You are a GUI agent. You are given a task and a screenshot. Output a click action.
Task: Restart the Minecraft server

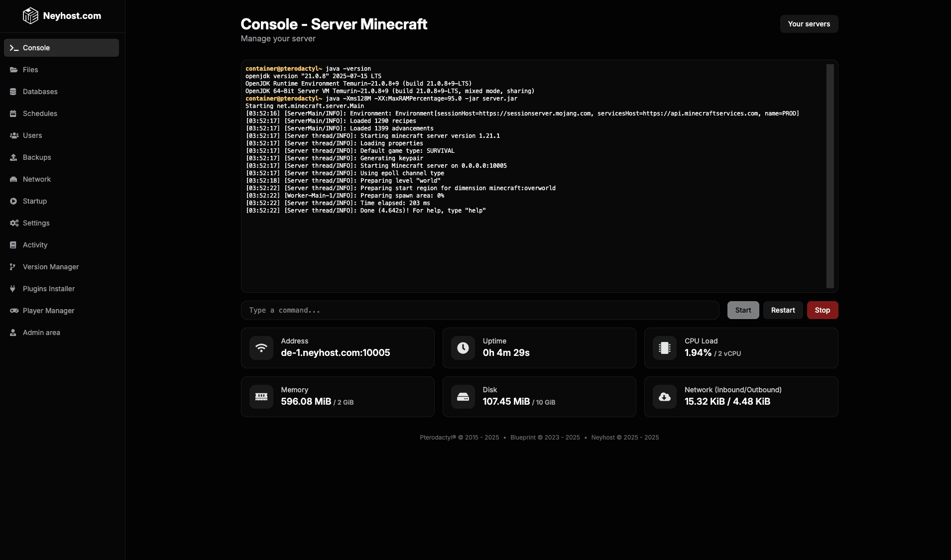[783, 310]
